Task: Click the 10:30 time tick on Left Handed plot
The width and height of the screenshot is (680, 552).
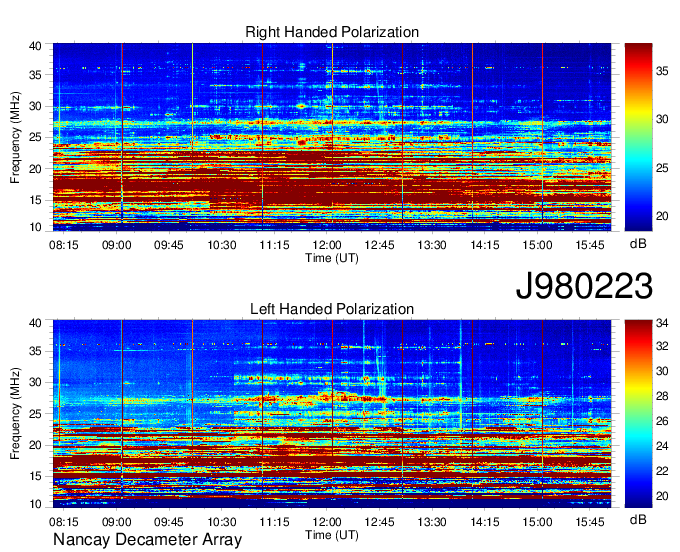Action: (x=222, y=522)
